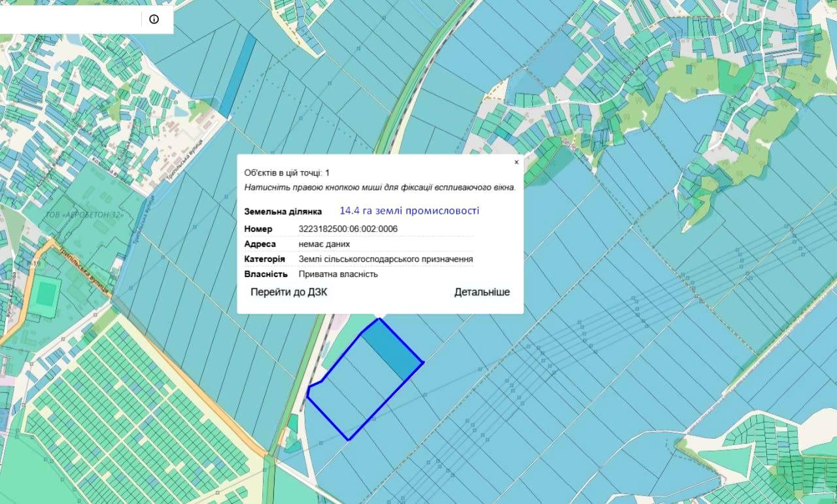Click the dark blue section inside outlined parcel

point(392,350)
